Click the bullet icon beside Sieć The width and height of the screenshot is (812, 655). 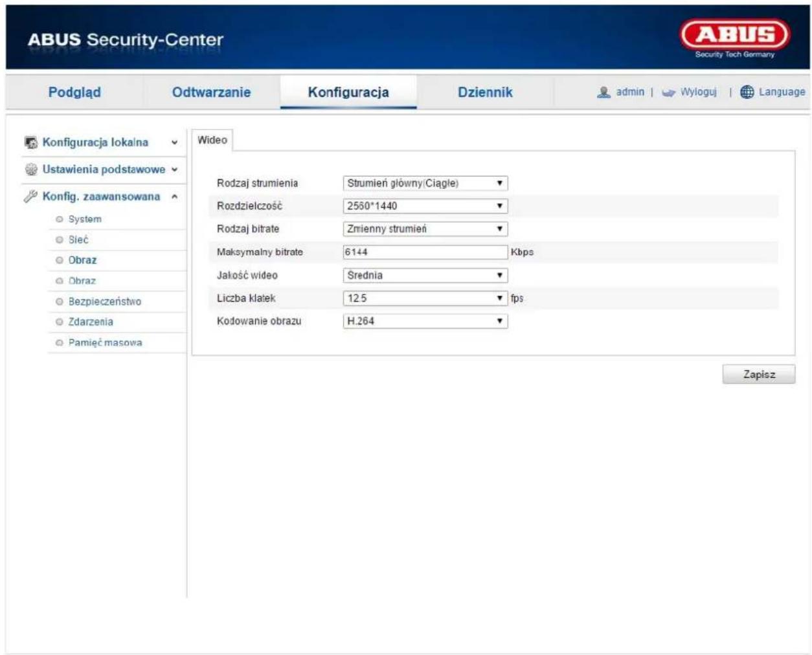tap(60, 240)
